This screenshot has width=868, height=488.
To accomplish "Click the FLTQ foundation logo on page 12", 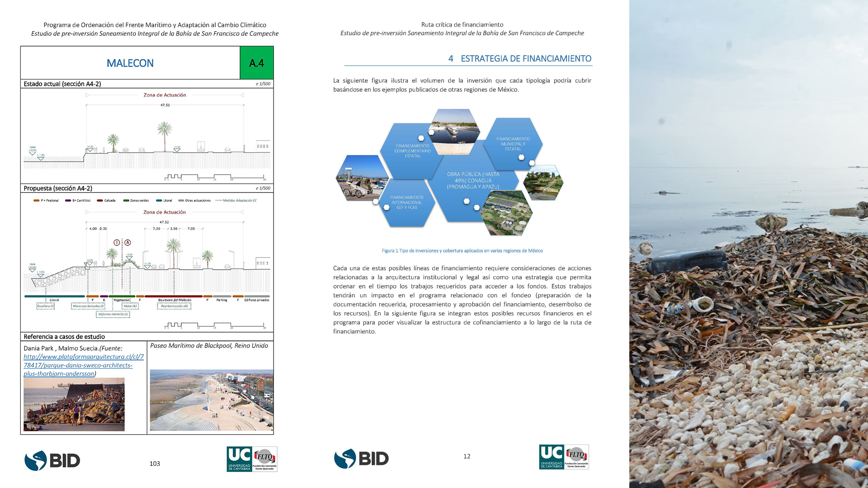I will 576,457.
